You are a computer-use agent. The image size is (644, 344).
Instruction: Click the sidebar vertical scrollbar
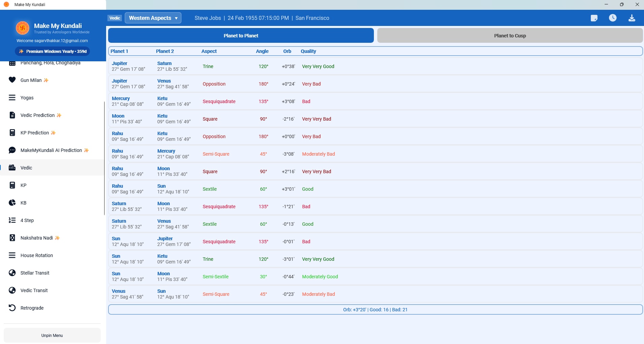coord(104,158)
